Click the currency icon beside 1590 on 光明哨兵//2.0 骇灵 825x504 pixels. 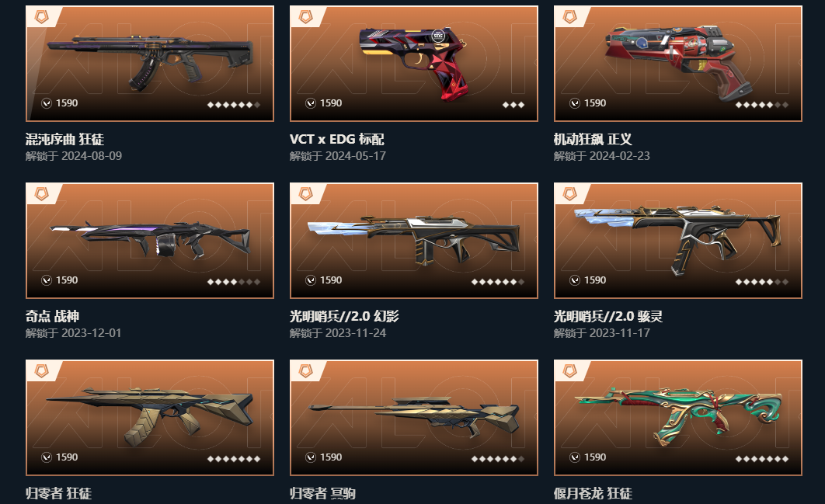pos(575,280)
